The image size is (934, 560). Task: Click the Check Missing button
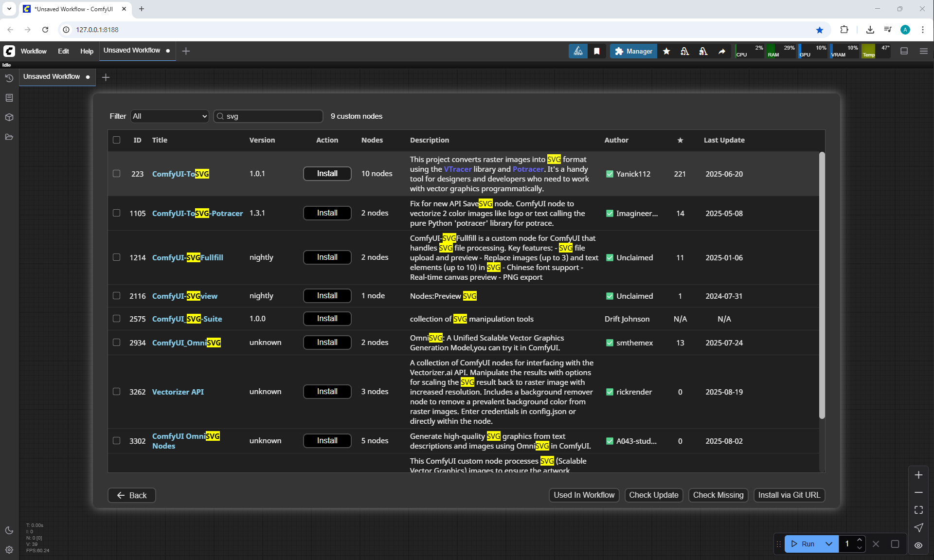pyautogui.click(x=718, y=495)
